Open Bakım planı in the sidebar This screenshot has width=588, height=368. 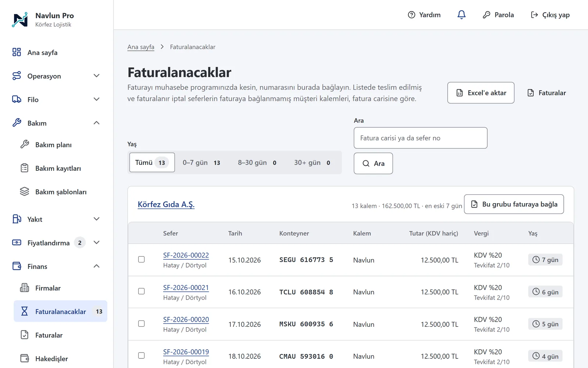coord(60,145)
